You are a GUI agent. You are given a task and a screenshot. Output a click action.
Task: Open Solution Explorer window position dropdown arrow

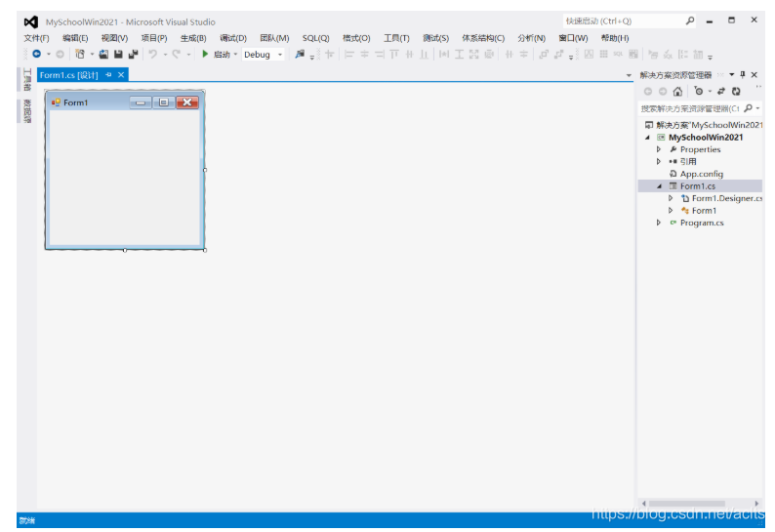731,74
